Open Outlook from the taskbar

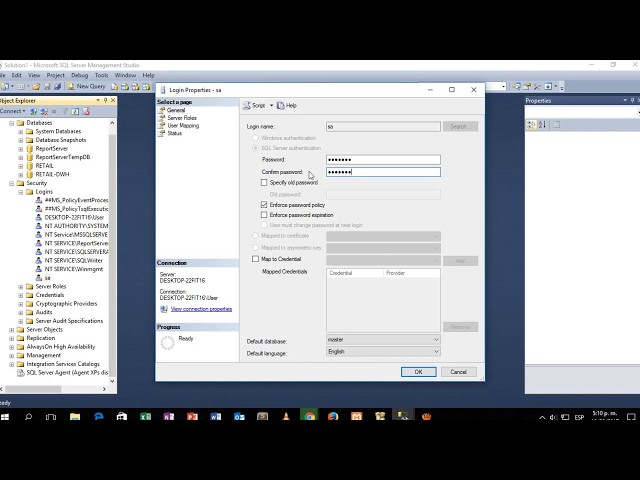(239, 417)
